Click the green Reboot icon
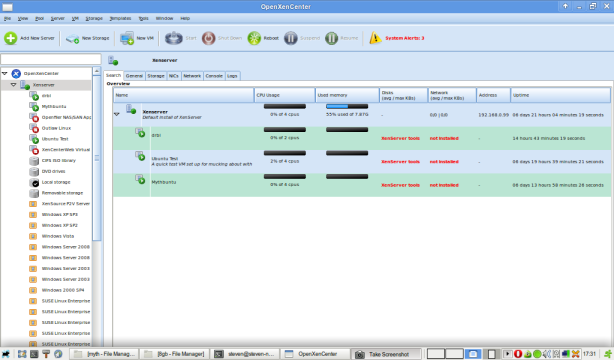614x360 pixels. [x=254, y=38]
